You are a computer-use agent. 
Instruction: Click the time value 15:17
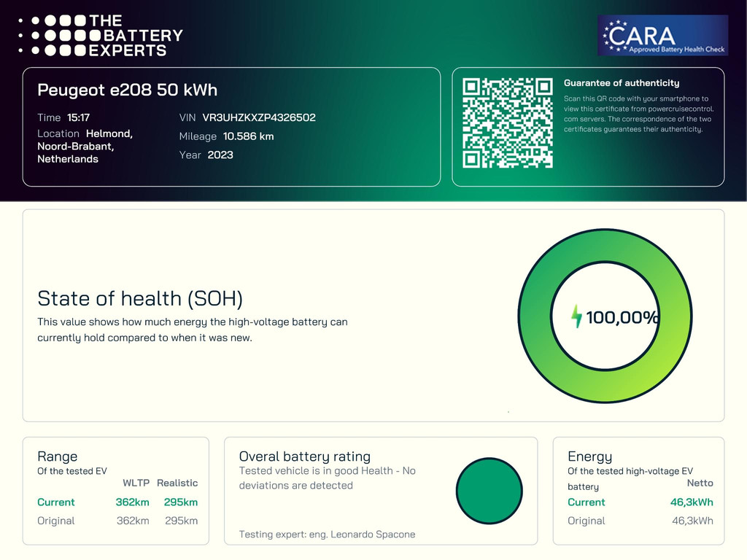78,117
